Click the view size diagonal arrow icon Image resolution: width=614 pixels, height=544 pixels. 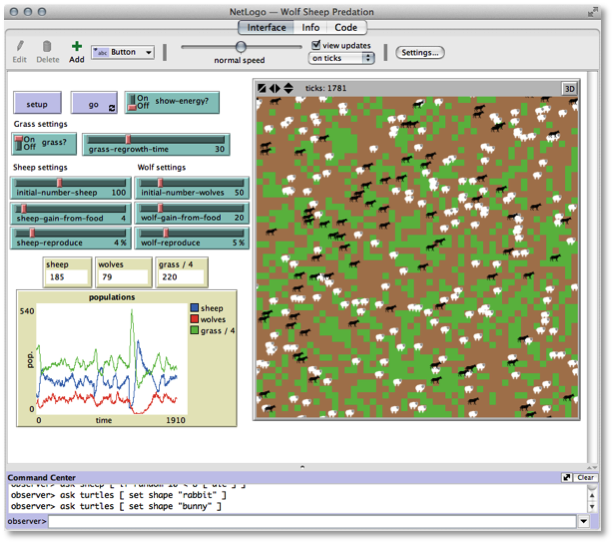[x=262, y=89]
